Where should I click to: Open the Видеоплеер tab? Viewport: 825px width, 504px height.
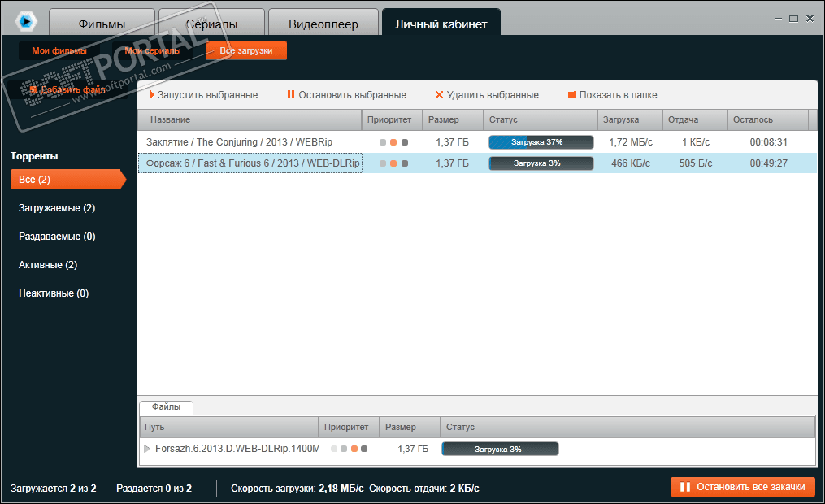click(x=323, y=23)
